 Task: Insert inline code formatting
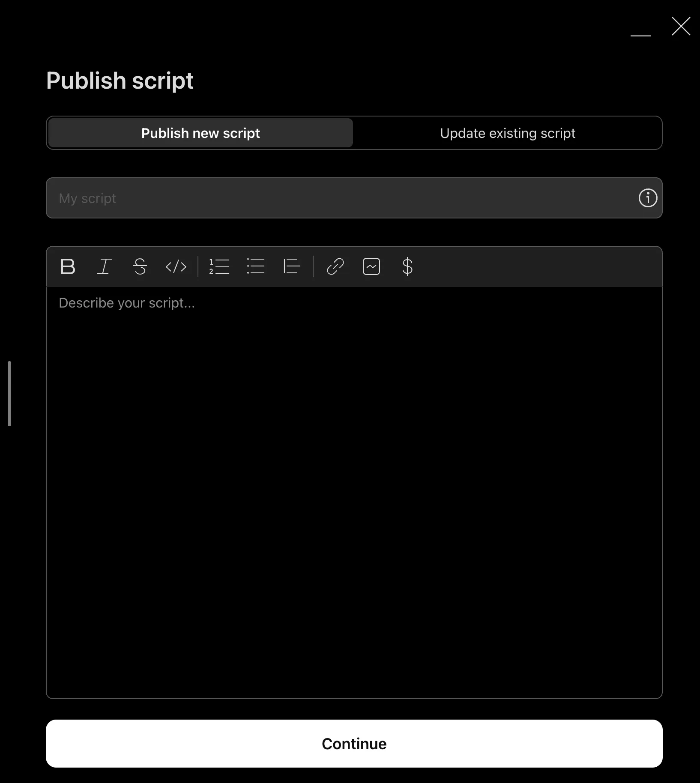[x=176, y=266]
